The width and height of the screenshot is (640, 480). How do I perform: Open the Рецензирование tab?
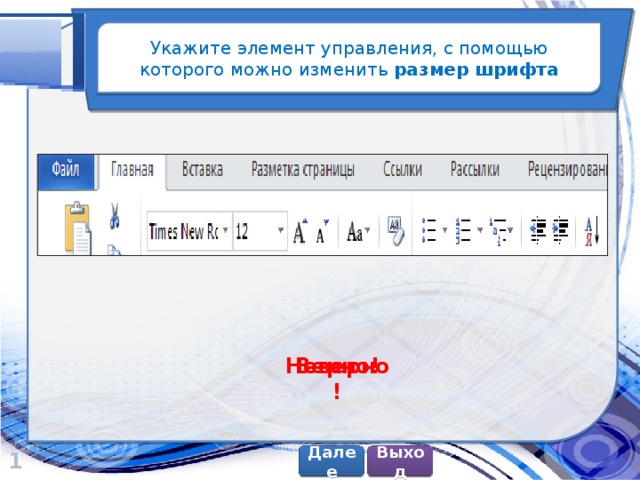tap(567, 170)
